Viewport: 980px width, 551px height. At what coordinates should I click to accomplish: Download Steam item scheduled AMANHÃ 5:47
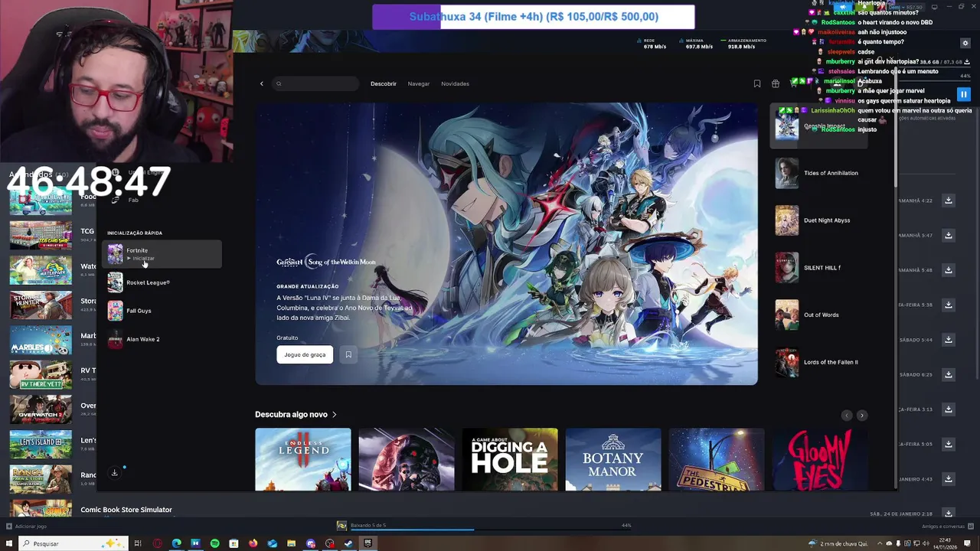(x=948, y=235)
